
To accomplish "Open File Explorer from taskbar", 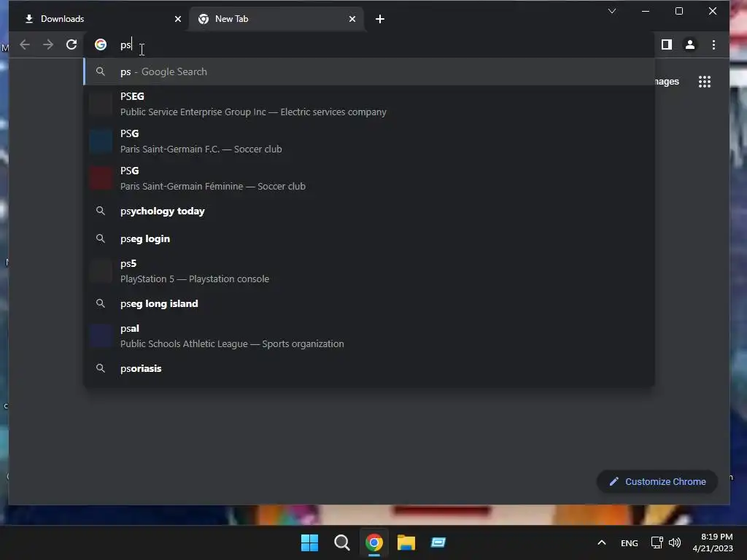I will [x=406, y=542].
